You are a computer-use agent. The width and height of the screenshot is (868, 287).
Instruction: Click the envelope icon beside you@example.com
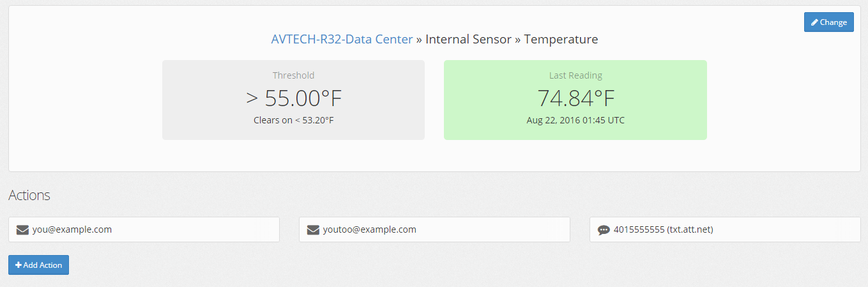click(22, 229)
